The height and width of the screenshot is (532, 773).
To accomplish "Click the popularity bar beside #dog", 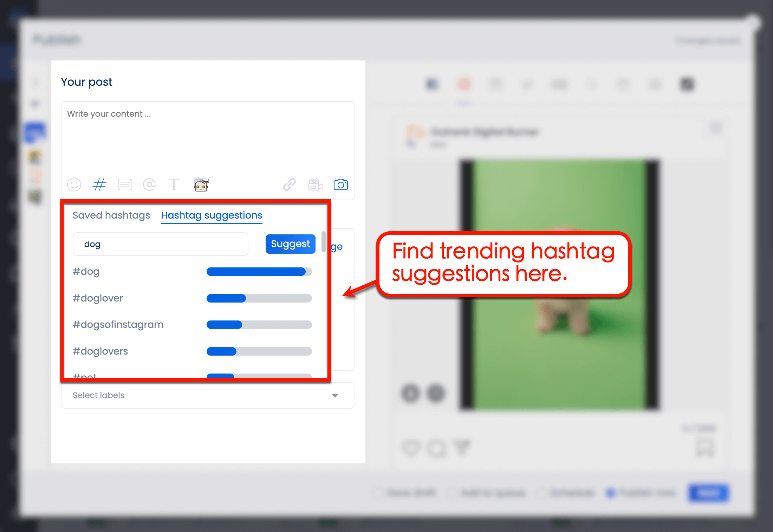I will tap(259, 271).
